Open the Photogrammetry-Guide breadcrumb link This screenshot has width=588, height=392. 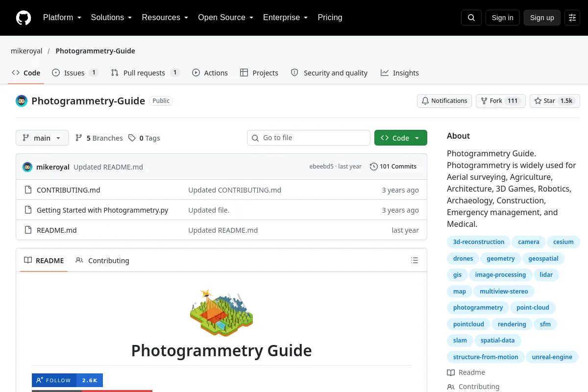click(x=95, y=51)
